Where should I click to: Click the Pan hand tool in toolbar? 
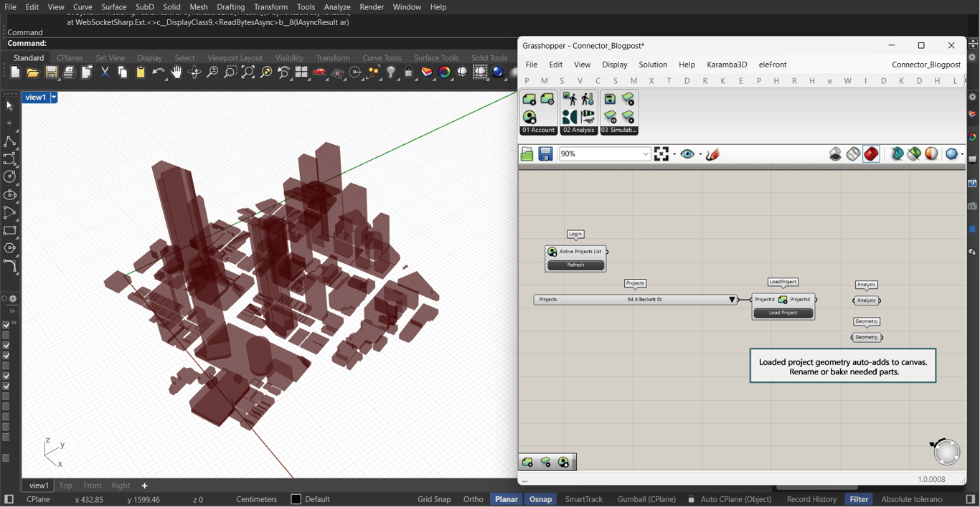(x=176, y=72)
